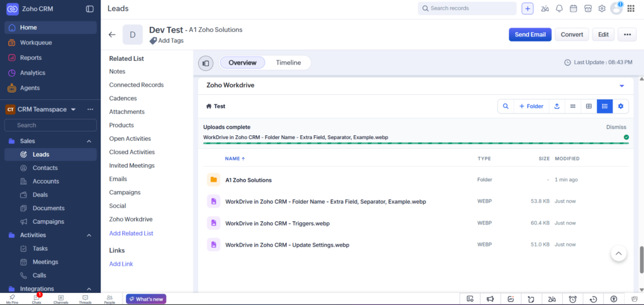This screenshot has width=644, height=305.
Task: Create a new WorkDrive Folder
Action: 531,106
